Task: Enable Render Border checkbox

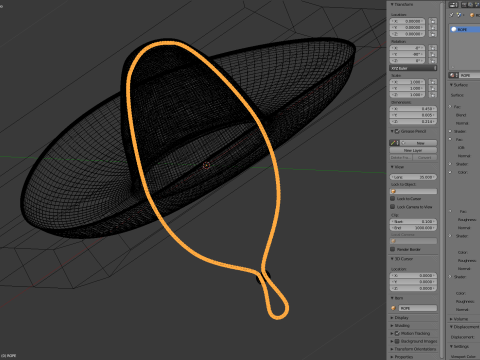Action: (x=393, y=249)
